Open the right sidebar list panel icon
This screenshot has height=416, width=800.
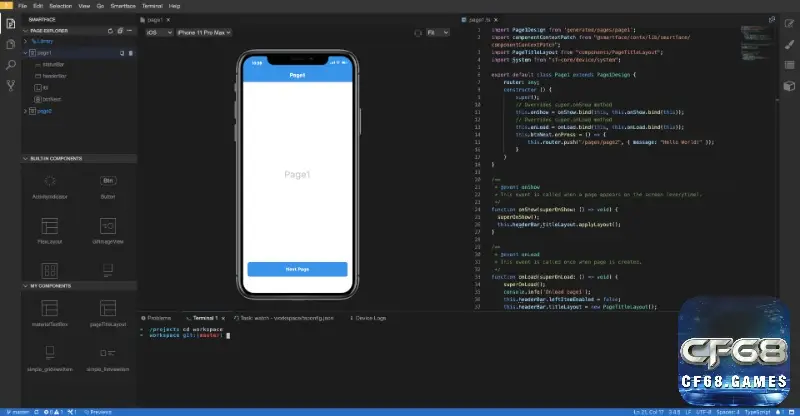[789, 65]
